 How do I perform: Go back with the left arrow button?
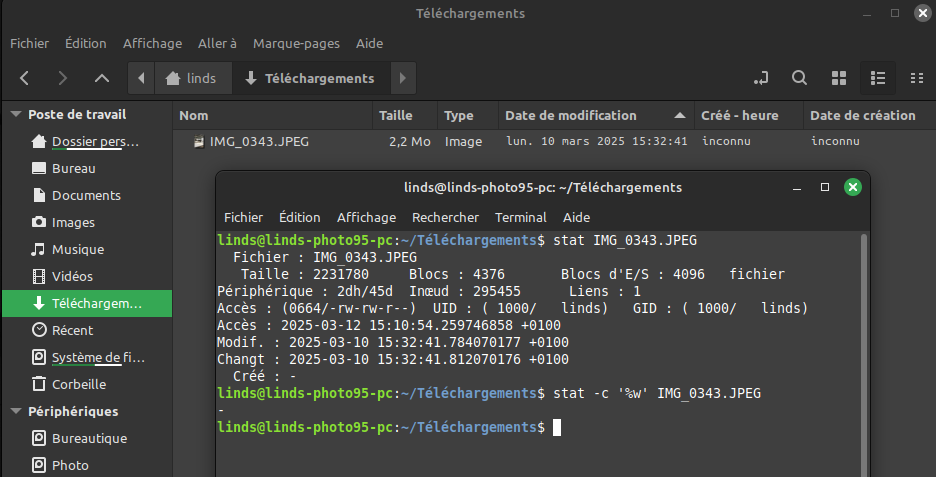[24, 78]
